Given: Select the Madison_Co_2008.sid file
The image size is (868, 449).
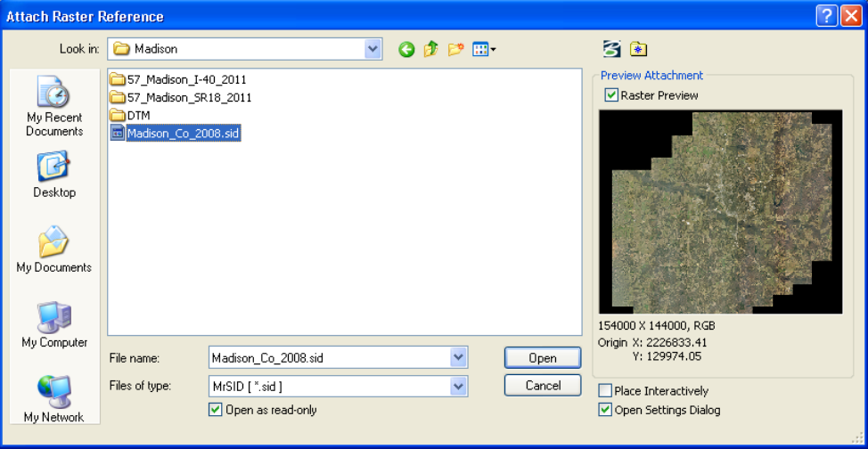Looking at the screenshot, I should (x=176, y=134).
